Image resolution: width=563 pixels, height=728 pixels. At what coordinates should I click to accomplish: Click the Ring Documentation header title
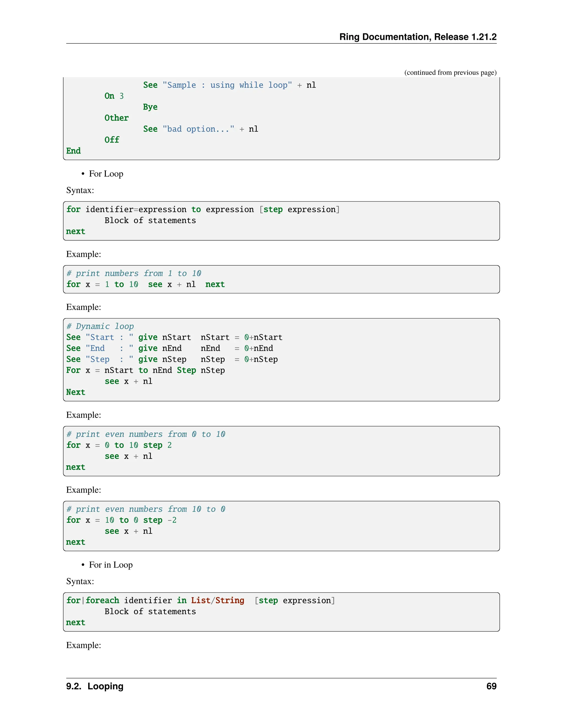click(418, 37)
